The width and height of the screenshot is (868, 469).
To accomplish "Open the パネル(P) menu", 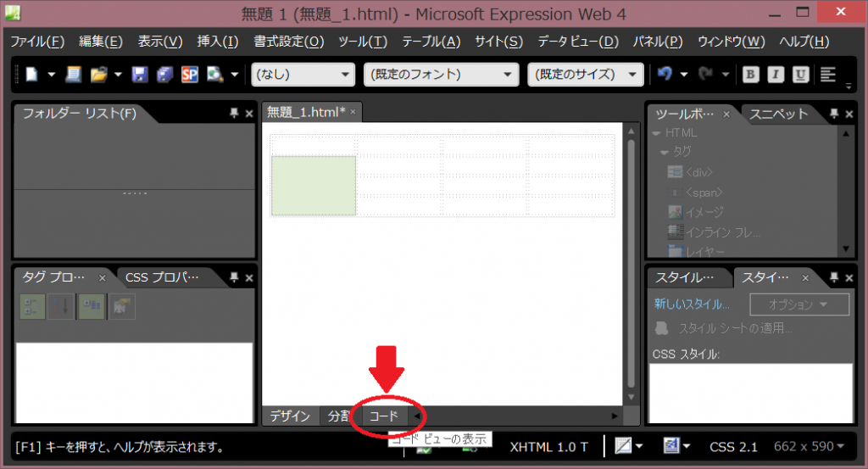I will tap(658, 42).
